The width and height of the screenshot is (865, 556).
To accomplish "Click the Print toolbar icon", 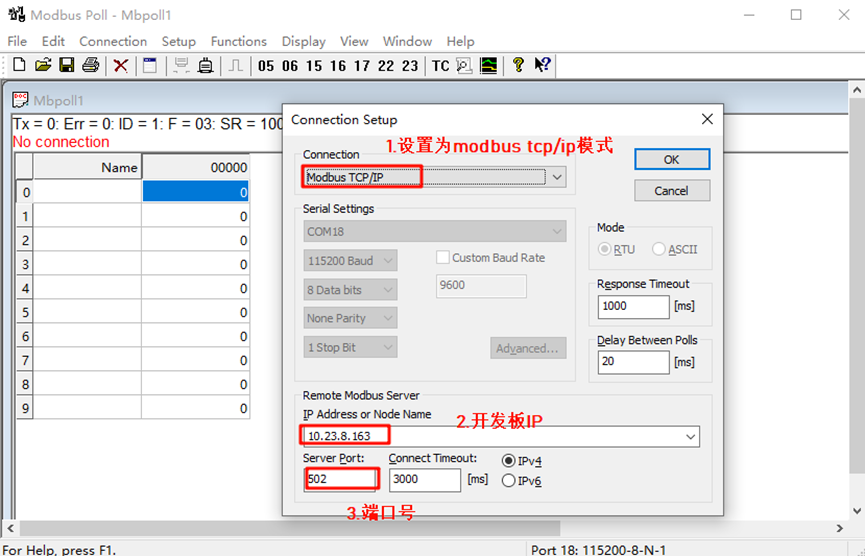I will (x=90, y=65).
